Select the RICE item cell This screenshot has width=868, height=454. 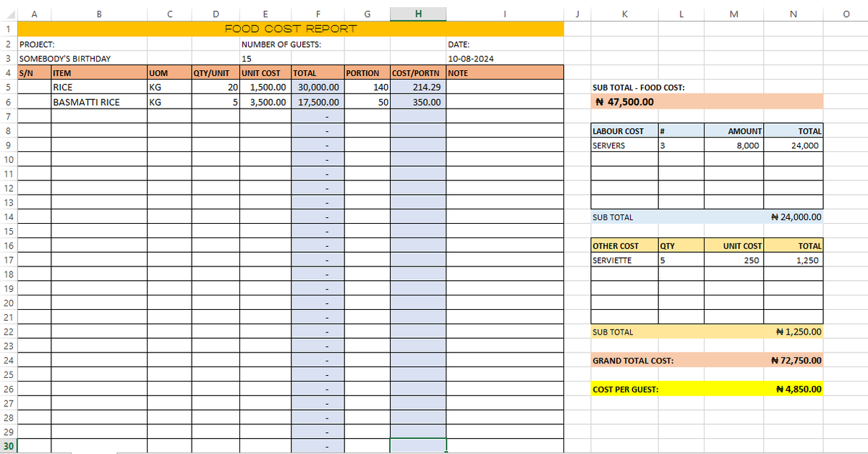(98, 87)
